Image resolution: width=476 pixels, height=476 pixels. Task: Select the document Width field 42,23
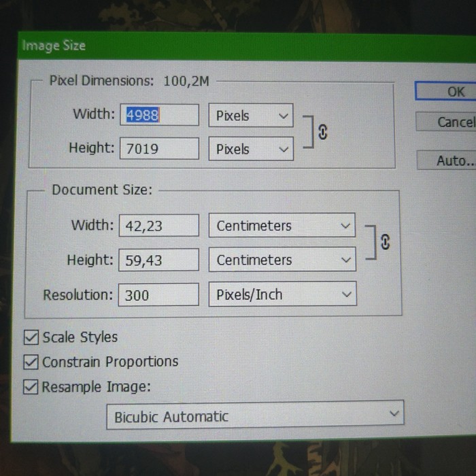(159, 226)
